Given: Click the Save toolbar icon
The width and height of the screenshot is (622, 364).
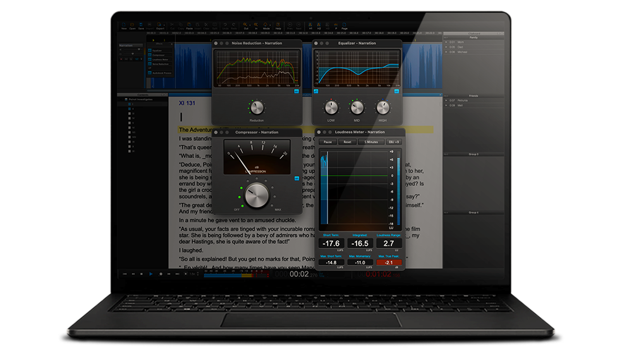Looking at the screenshot, I should click(141, 25).
